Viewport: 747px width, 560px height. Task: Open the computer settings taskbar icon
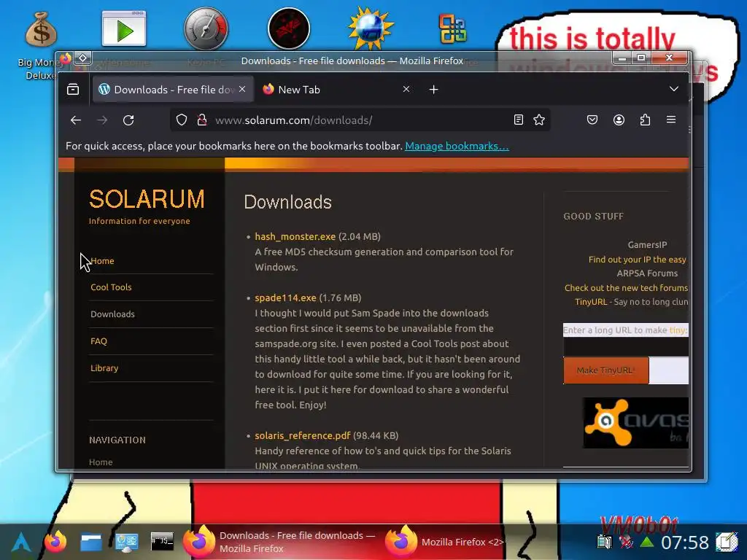pyautogui.click(x=127, y=542)
